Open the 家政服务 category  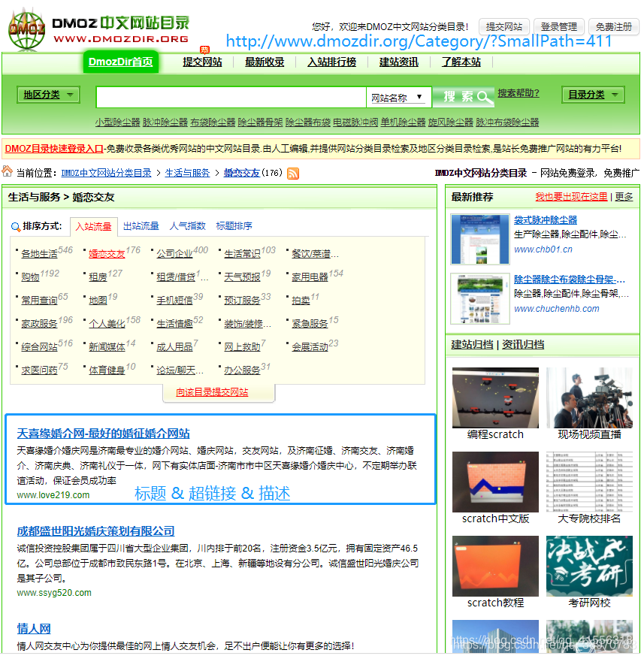coord(40,324)
